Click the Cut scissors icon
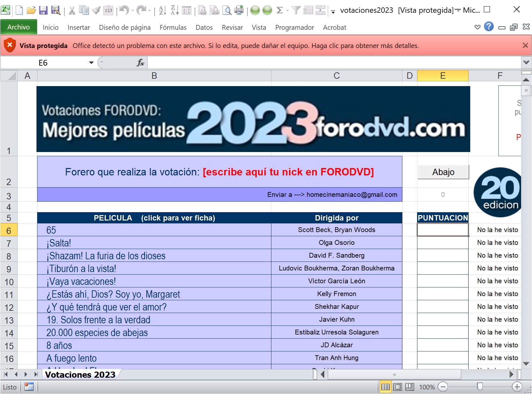Image resolution: width=532 pixels, height=394 pixels. pos(72,10)
